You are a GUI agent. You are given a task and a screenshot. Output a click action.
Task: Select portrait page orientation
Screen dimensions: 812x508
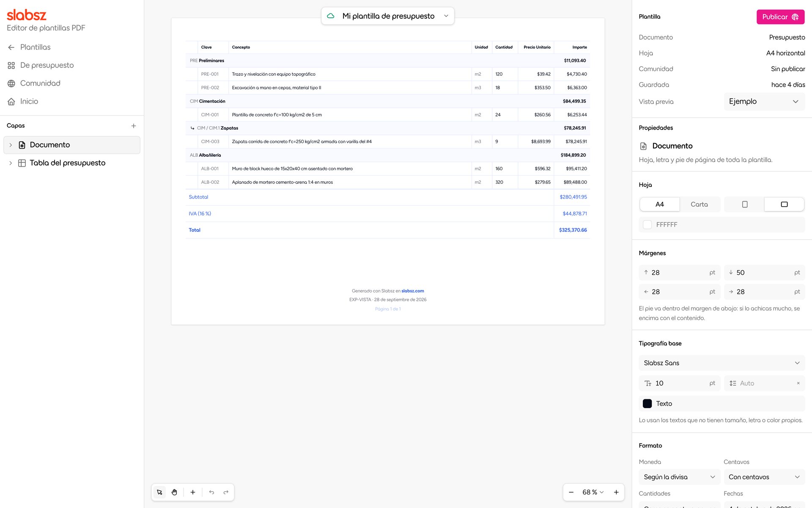pos(745,204)
